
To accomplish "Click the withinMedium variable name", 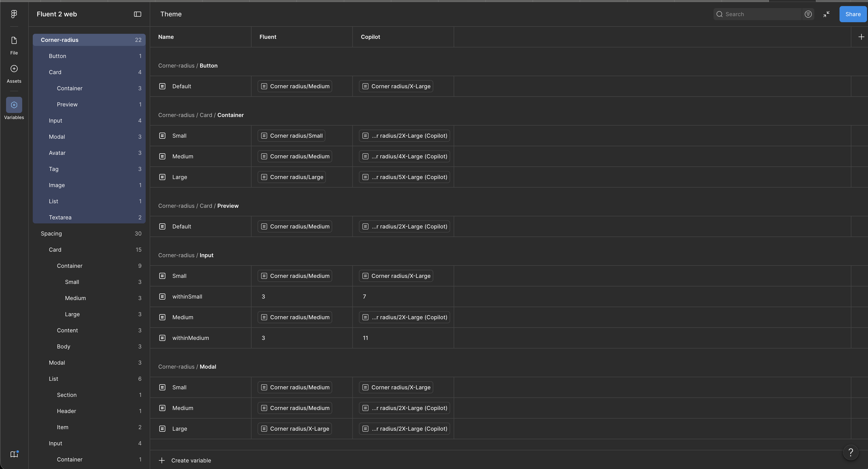I will 190,338.
